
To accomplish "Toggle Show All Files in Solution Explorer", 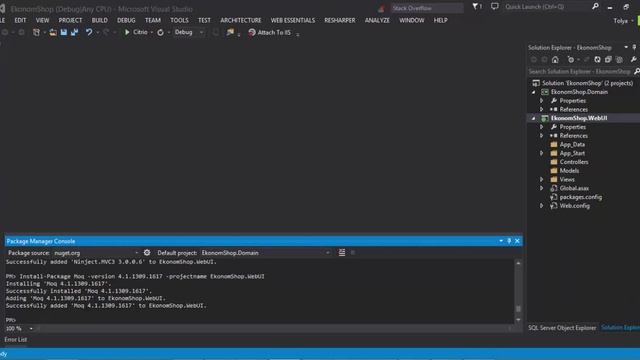I will tap(619, 60).
